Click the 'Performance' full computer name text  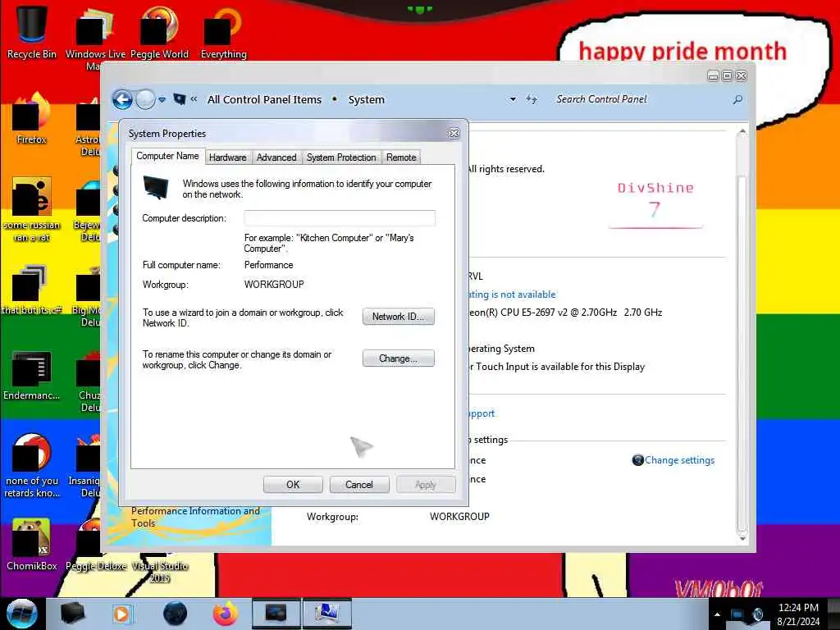point(268,265)
